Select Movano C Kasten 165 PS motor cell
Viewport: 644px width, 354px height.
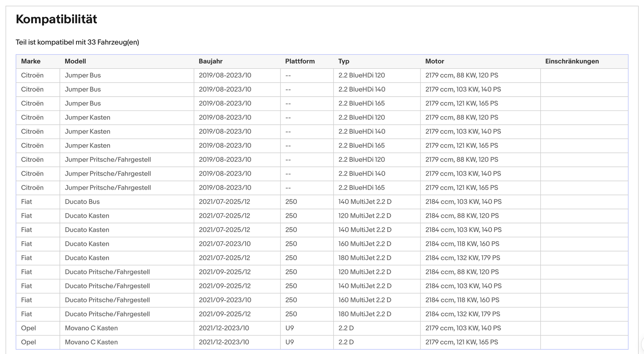tap(480, 342)
